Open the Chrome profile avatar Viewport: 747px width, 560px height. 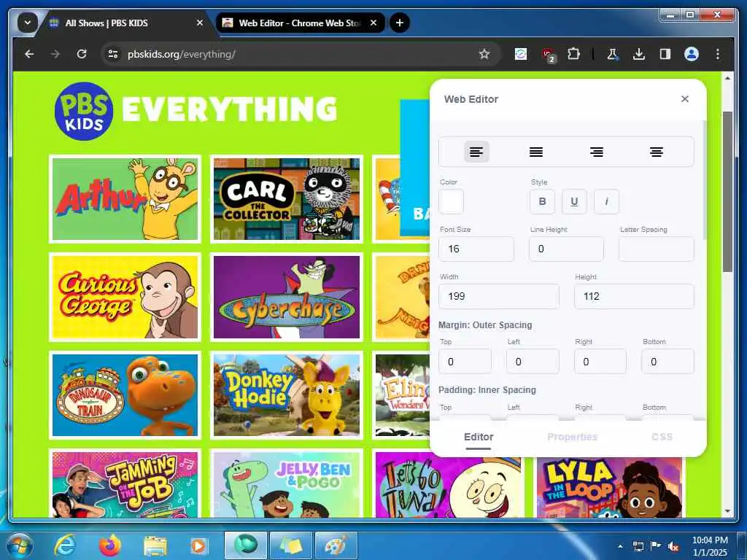pyautogui.click(x=692, y=54)
